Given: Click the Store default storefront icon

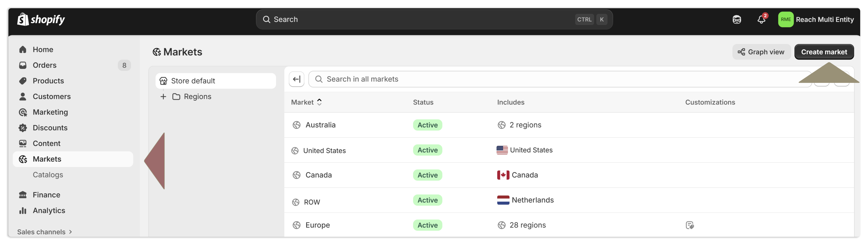Looking at the screenshot, I should point(163,80).
